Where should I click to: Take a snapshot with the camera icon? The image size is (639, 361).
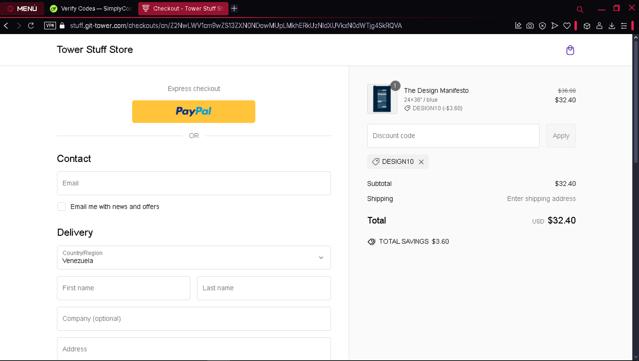[x=530, y=26]
